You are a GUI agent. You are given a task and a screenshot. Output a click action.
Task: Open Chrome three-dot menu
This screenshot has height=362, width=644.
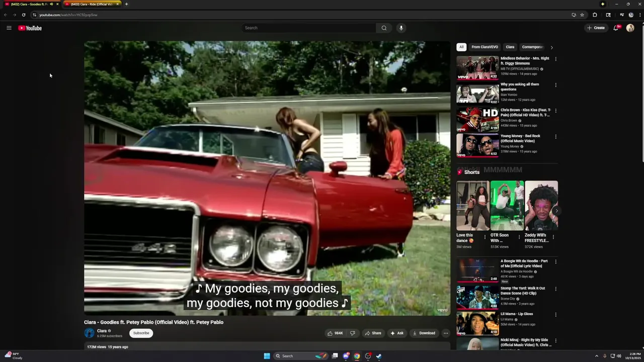tap(639, 15)
